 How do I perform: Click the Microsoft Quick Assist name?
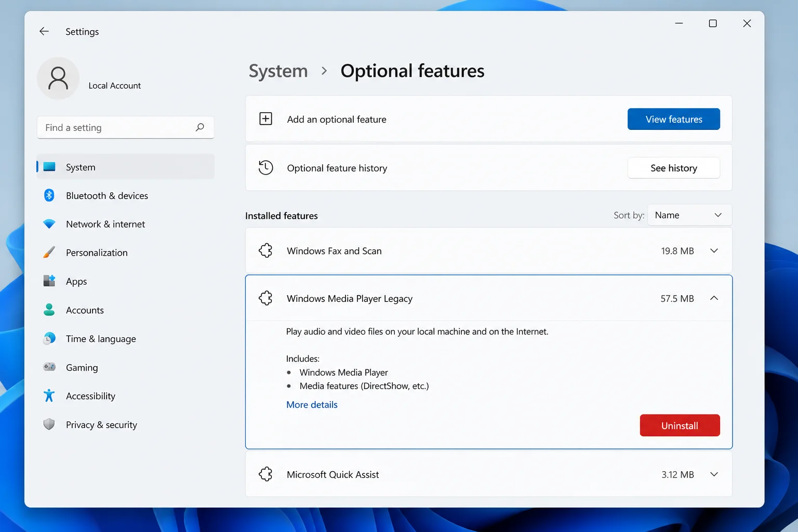332,474
